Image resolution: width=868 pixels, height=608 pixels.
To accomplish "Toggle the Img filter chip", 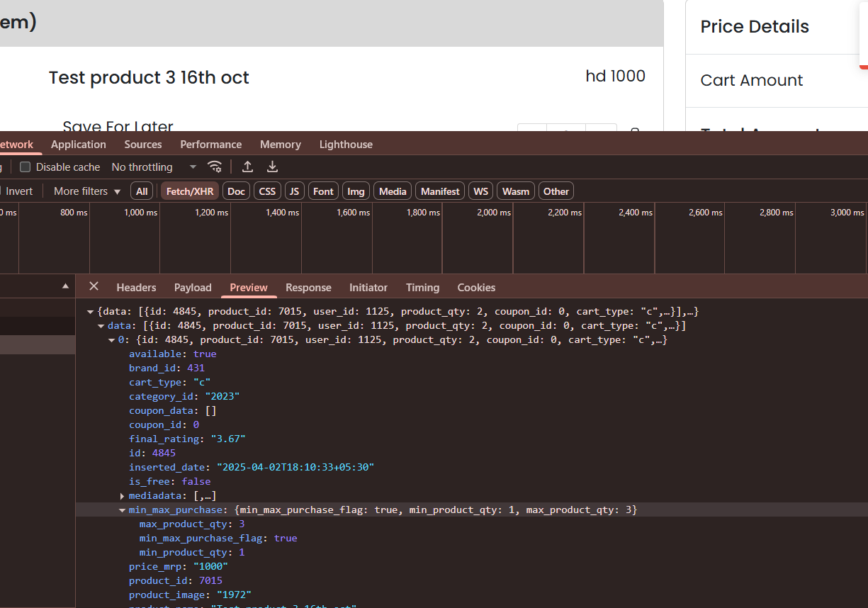I will point(356,191).
